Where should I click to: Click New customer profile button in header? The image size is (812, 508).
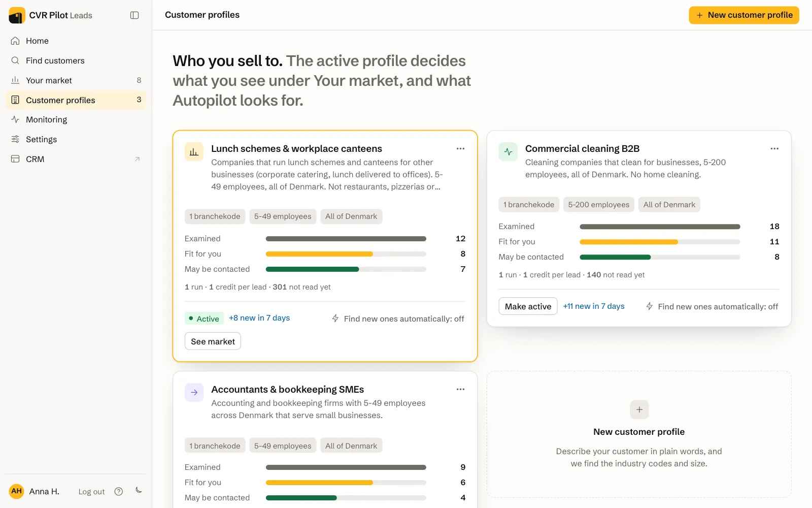pyautogui.click(x=744, y=15)
